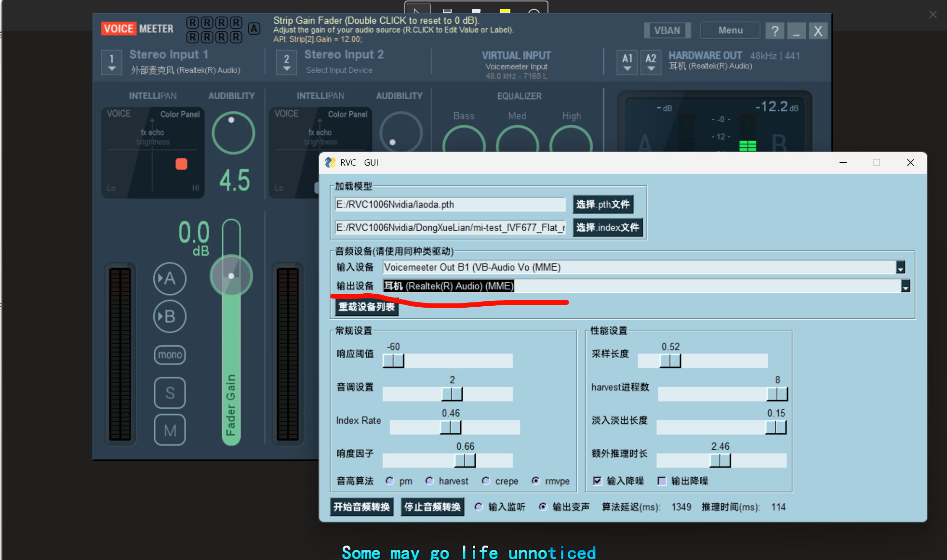Click the 停止音频转换 button
947x560 pixels.
(432, 507)
